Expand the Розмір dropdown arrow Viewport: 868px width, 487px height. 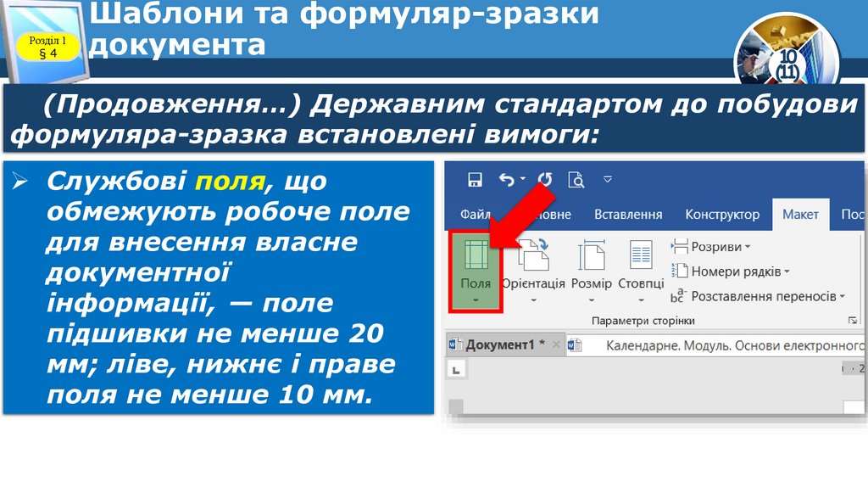pos(591,301)
